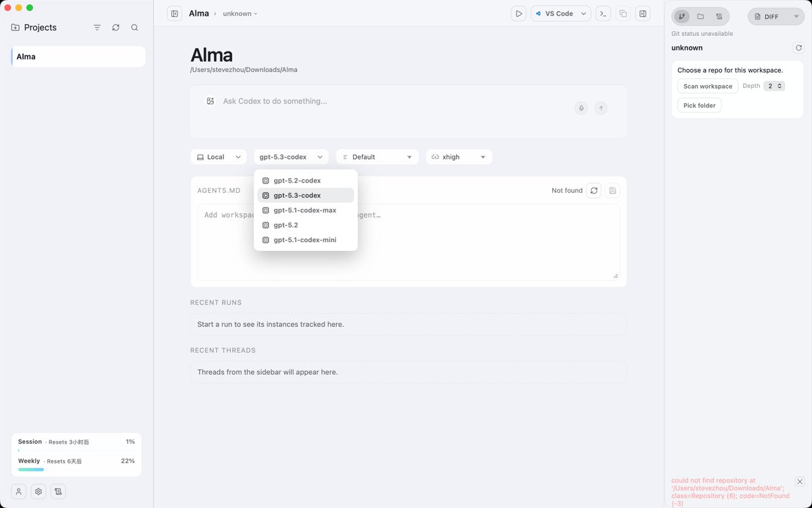Open the terminal panel icon
The height and width of the screenshot is (508, 812).
603,14
